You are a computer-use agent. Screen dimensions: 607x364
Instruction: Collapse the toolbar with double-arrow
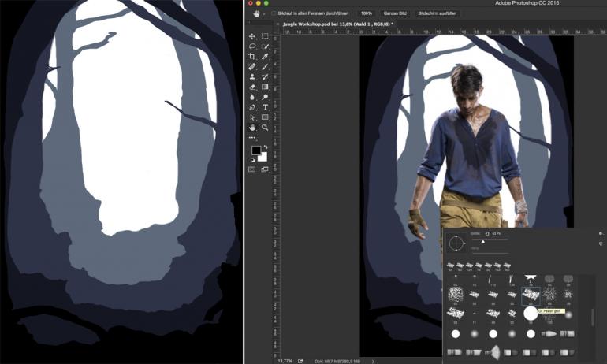[x=248, y=23]
